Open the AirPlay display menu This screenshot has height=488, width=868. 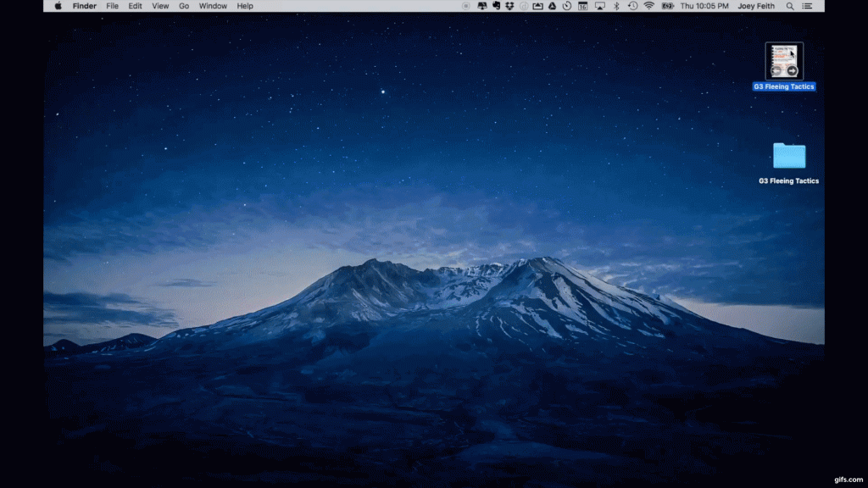[600, 6]
